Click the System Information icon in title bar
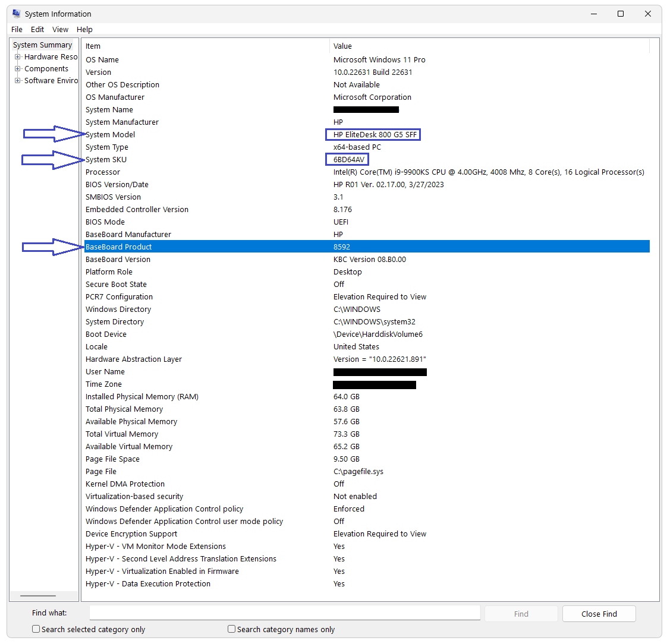 (x=15, y=13)
